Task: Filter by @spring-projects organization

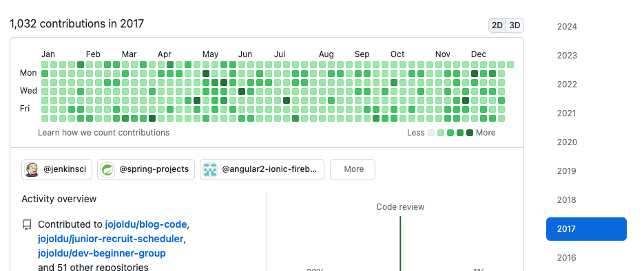Action: 146,169
